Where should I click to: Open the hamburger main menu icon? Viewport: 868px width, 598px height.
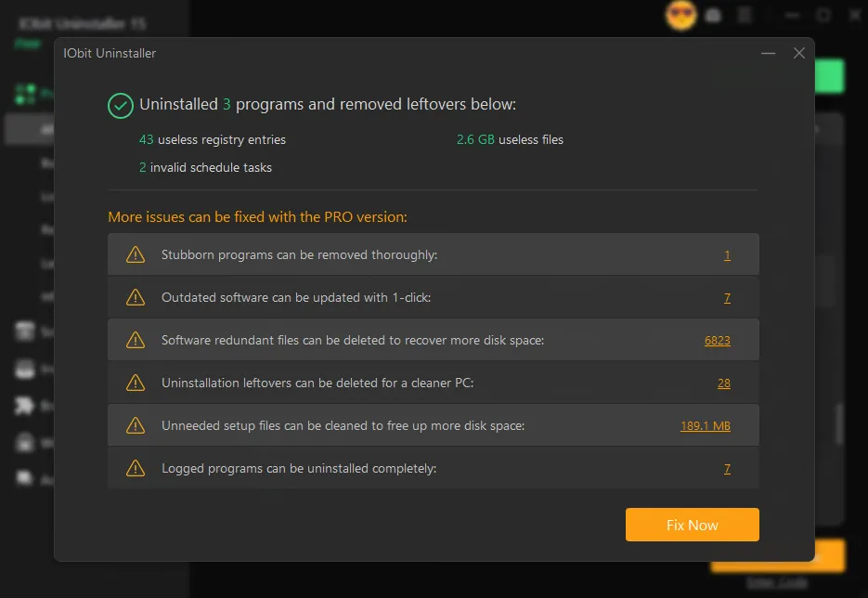pyautogui.click(x=743, y=16)
